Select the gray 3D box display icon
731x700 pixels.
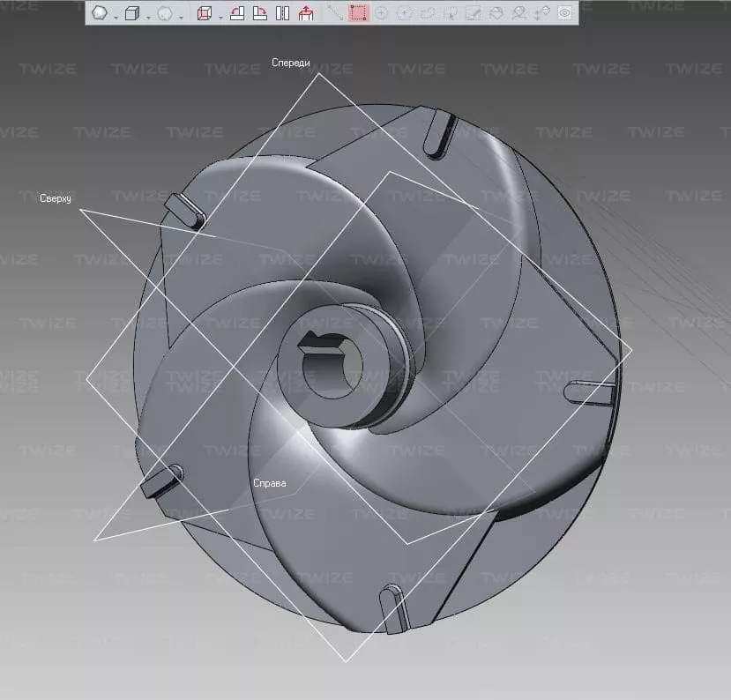pyautogui.click(x=131, y=13)
